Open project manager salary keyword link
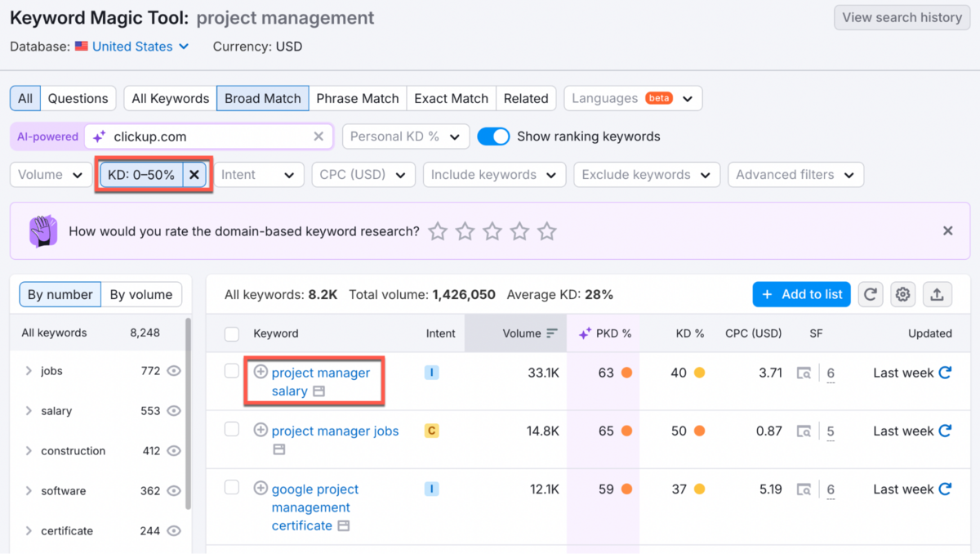This screenshot has height=554, width=980. click(x=320, y=382)
